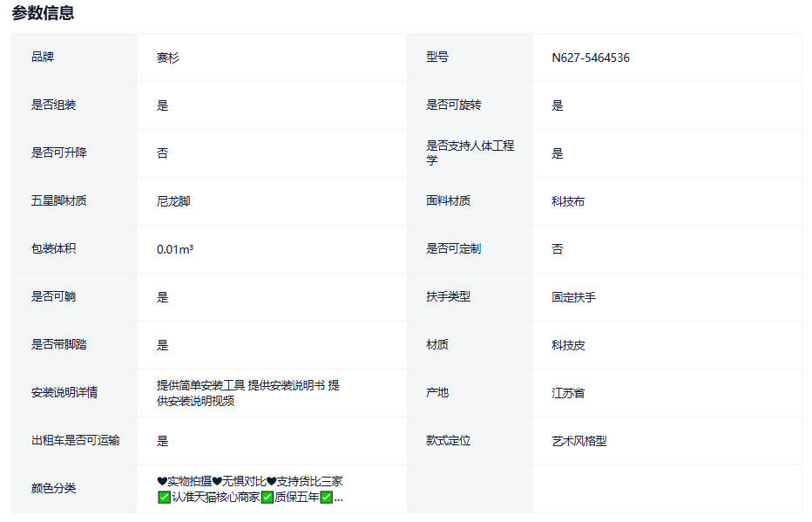Click the 出租车是否可运输 label
This screenshot has width=812, height=522.
[75, 441]
